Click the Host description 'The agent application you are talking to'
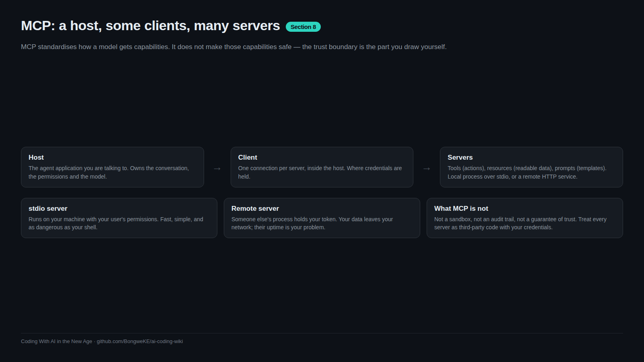Viewport: 644px width, 362px height. pyautogui.click(x=78, y=168)
